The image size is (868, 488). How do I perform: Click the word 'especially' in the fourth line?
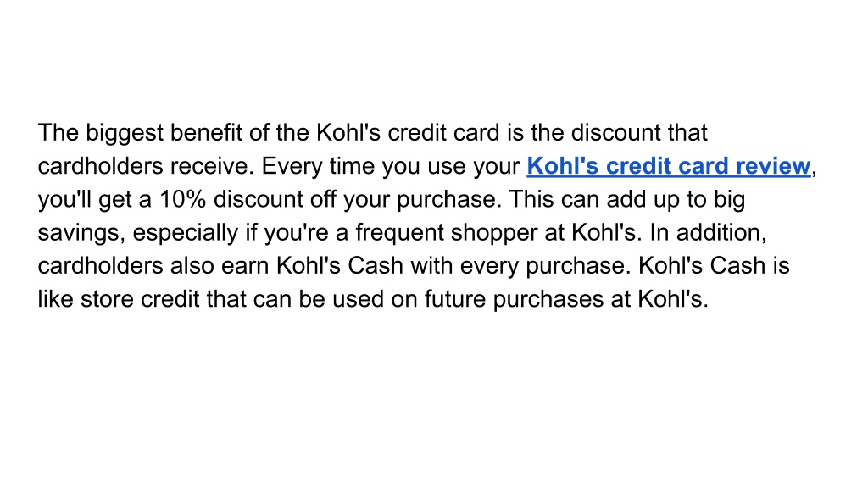[x=186, y=233]
